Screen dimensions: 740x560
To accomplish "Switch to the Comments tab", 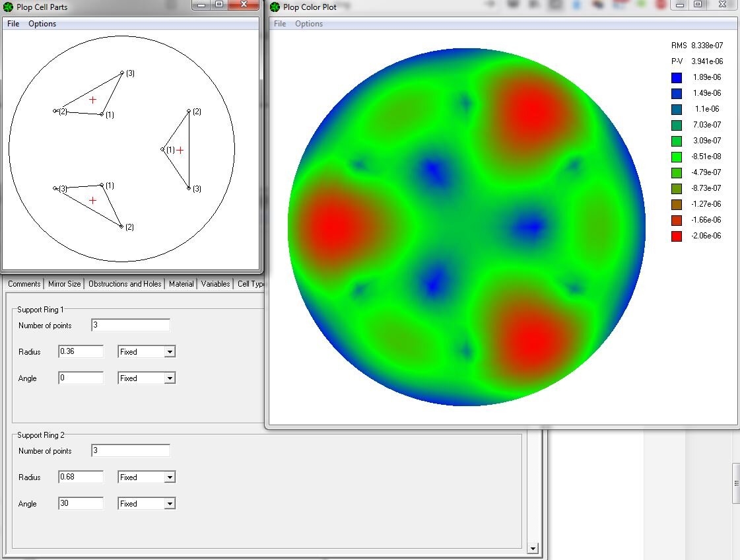I will pyautogui.click(x=24, y=284).
